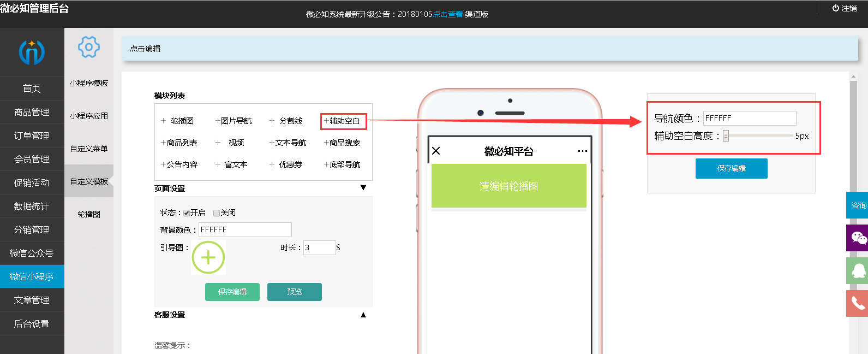The width and height of the screenshot is (868, 354).
Task: Open the QQ floating contact icon
Action: click(x=858, y=271)
